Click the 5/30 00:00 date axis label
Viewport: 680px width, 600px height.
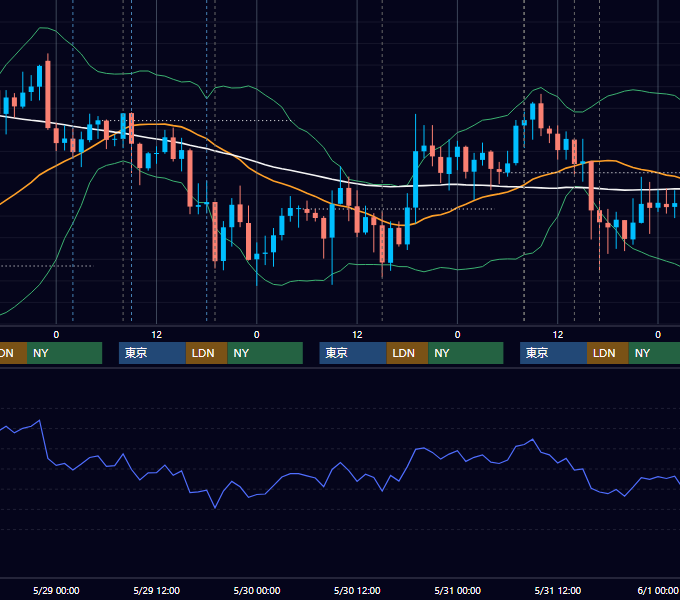pos(257,590)
